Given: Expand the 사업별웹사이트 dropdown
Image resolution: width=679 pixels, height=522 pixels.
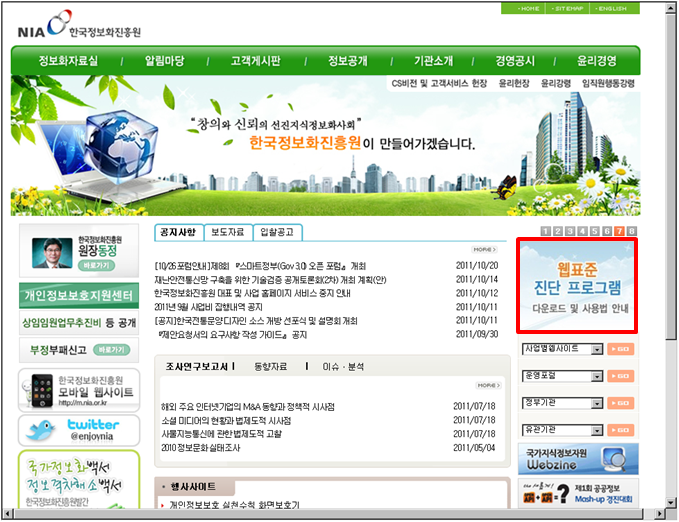Looking at the screenshot, I should pyautogui.click(x=597, y=349).
